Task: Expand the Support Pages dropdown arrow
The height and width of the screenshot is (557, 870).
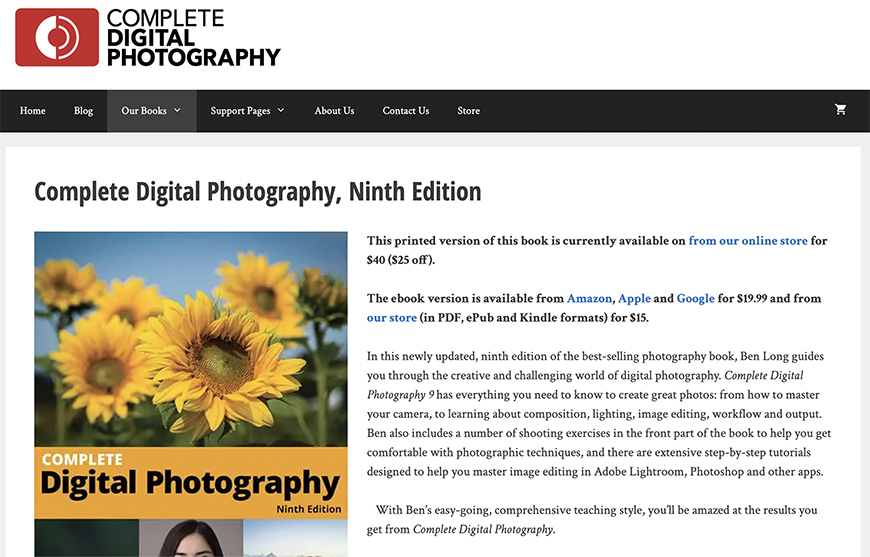Action: (x=281, y=110)
